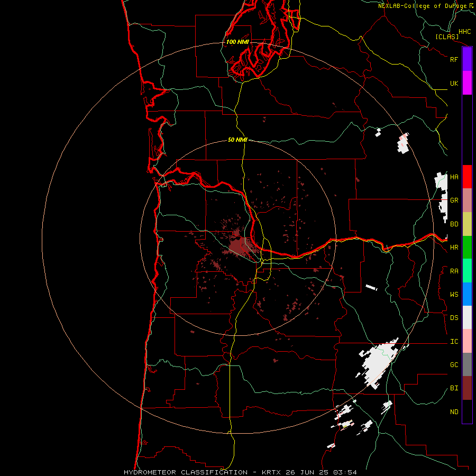This screenshot has width=476, height=476.
Task: Click the KRTX station identifier
Action: coord(271,472)
